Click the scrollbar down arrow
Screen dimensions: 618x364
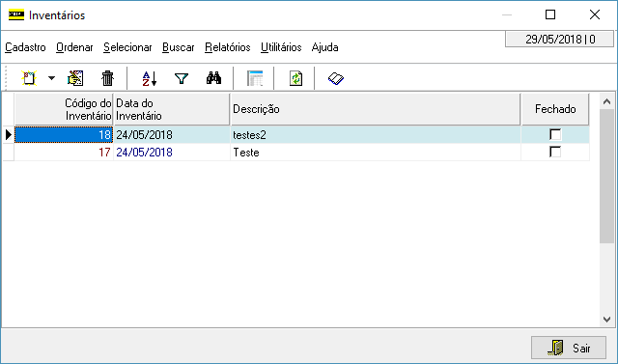[606, 319]
